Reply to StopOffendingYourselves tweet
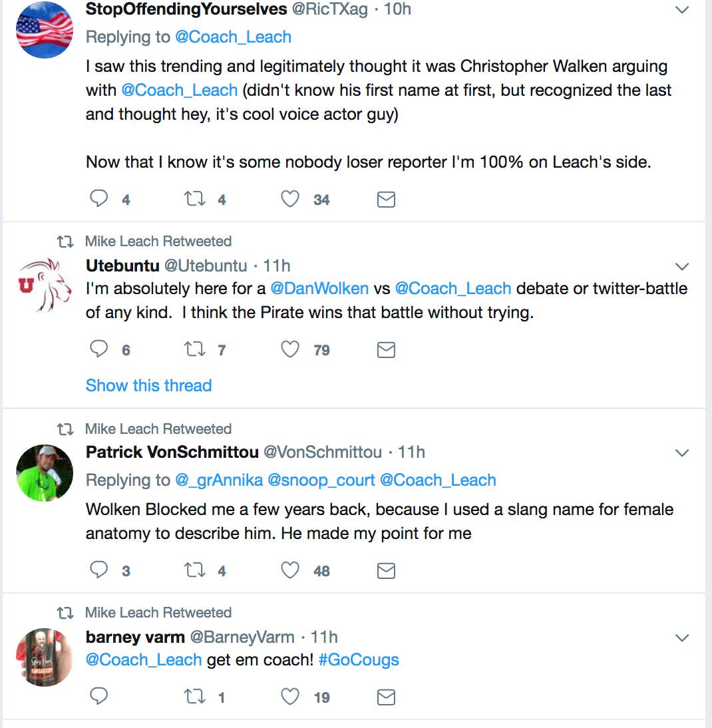712x728 pixels. click(x=98, y=199)
